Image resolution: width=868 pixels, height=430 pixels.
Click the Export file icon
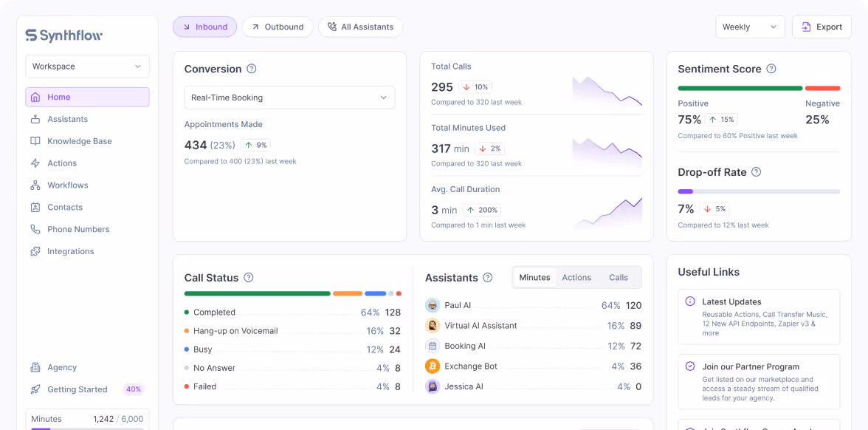[807, 27]
